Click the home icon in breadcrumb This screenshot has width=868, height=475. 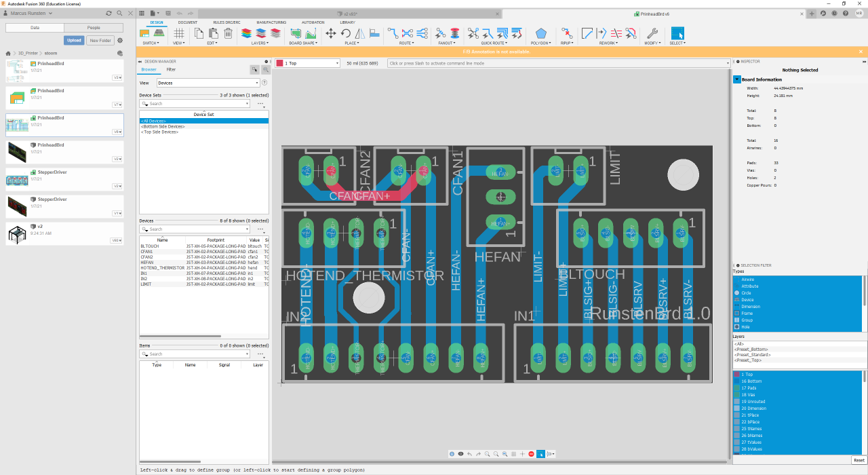point(8,53)
